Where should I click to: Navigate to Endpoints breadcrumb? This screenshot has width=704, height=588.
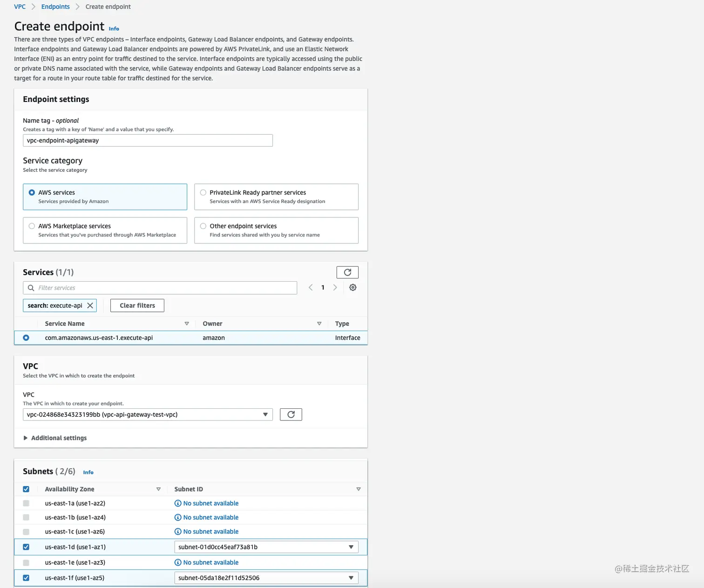tap(55, 7)
